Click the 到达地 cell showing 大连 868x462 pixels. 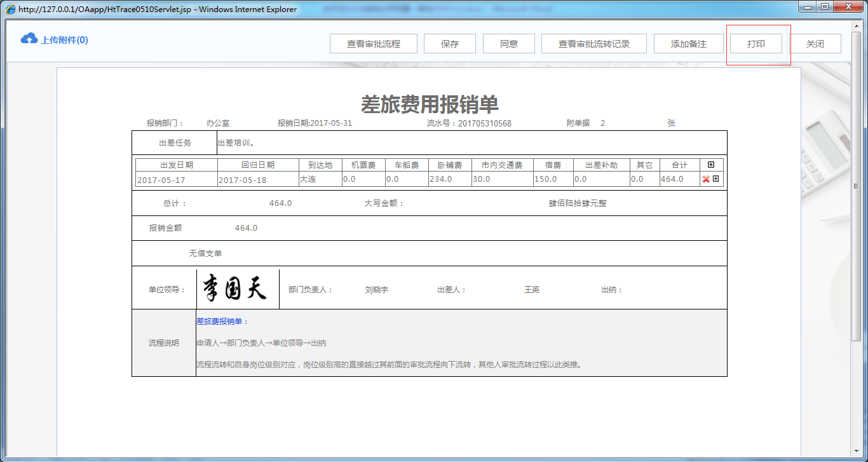[320, 179]
